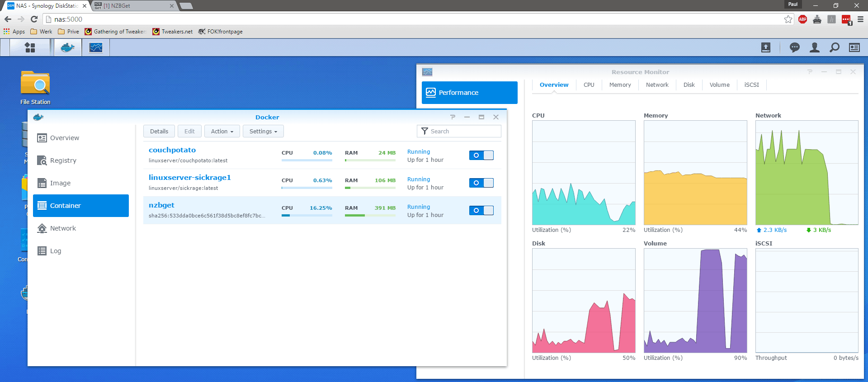The height and width of the screenshot is (382, 868).
Task: Go back to the previous browser page
Action: tap(8, 19)
